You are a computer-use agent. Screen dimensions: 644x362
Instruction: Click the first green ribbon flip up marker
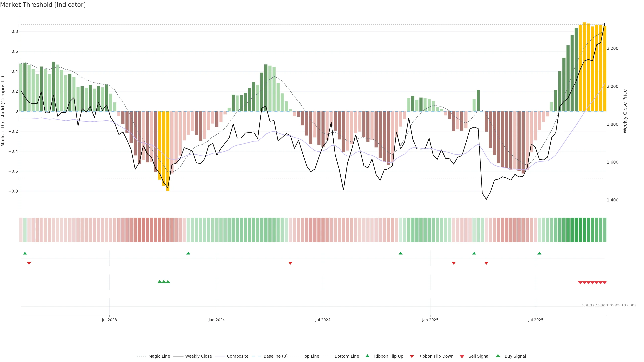(25, 253)
